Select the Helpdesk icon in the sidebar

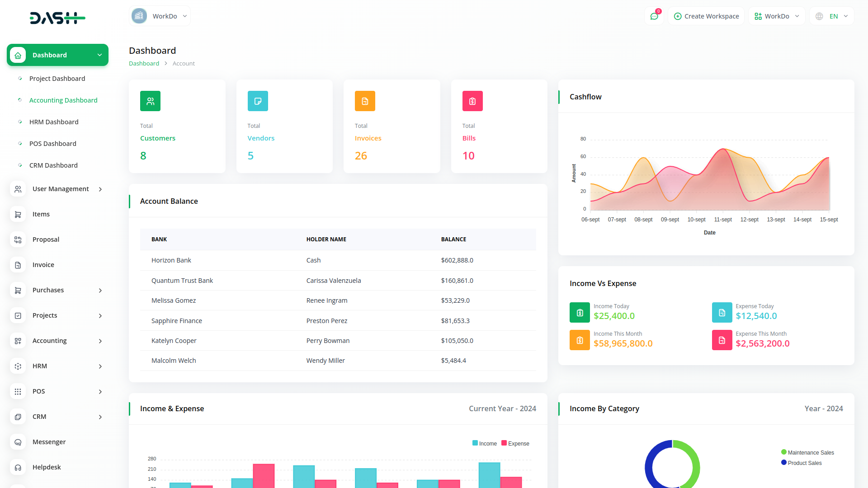[18, 467]
